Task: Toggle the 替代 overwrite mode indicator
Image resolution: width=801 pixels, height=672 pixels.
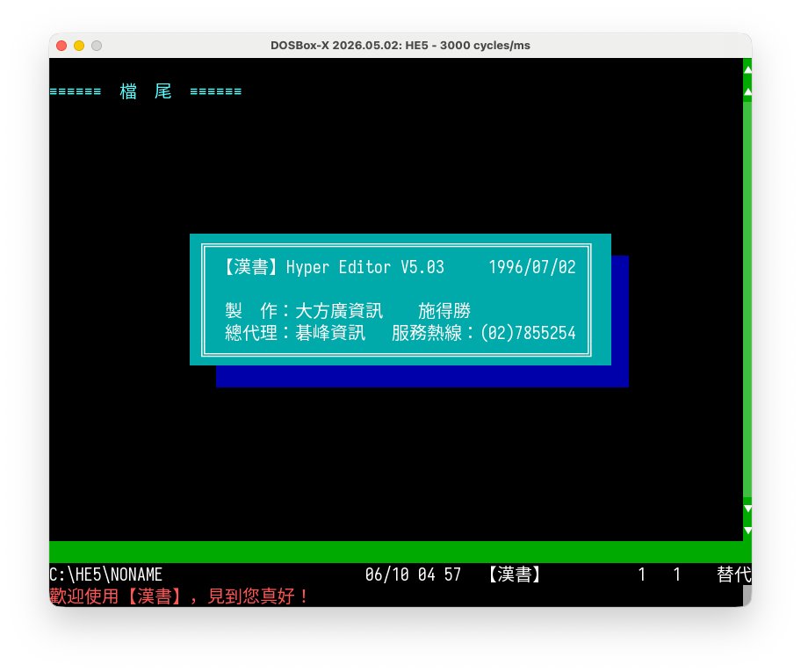Action: tap(734, 574)
